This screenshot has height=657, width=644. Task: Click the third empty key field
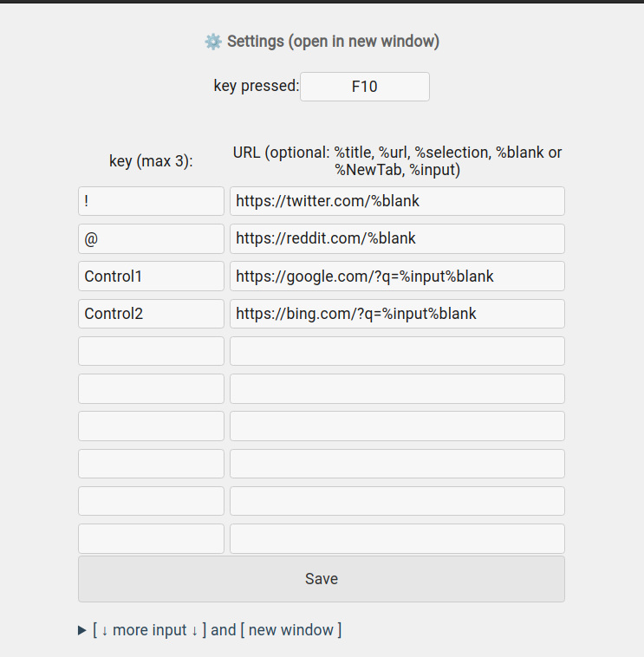pos(151,426)
